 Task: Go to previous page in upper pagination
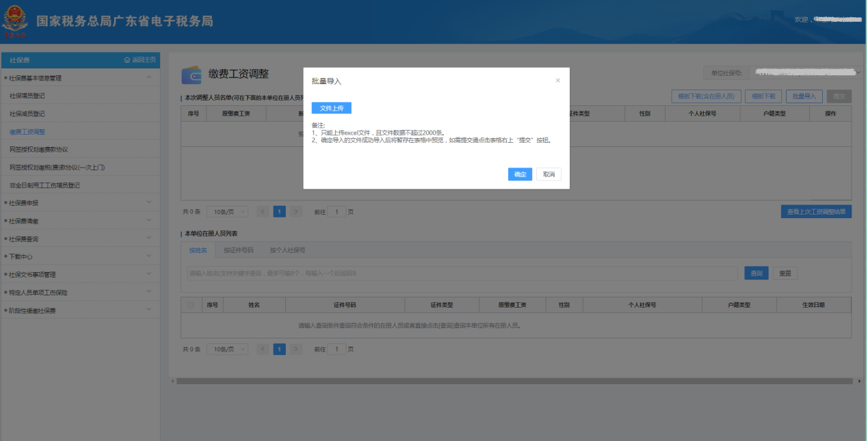tap(263, 212)
